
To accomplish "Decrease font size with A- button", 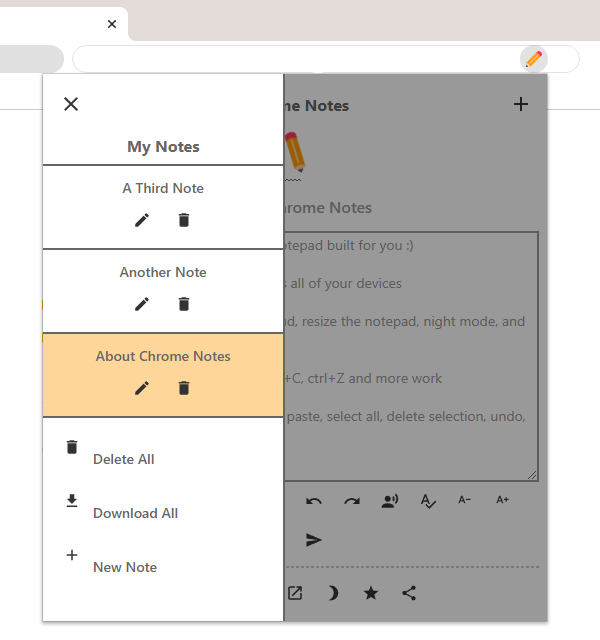I will (465, 500).
